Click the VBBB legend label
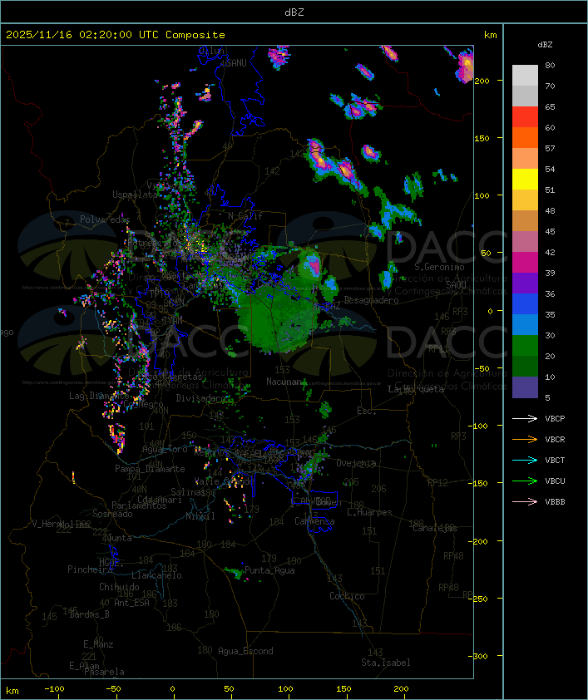588x700 pixels. [555, 502]
